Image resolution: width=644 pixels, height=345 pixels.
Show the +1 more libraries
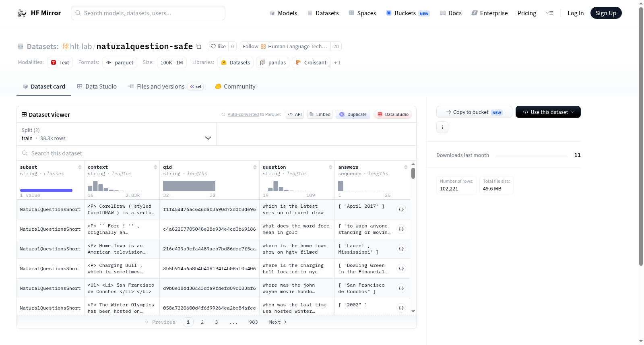[337, 62]
